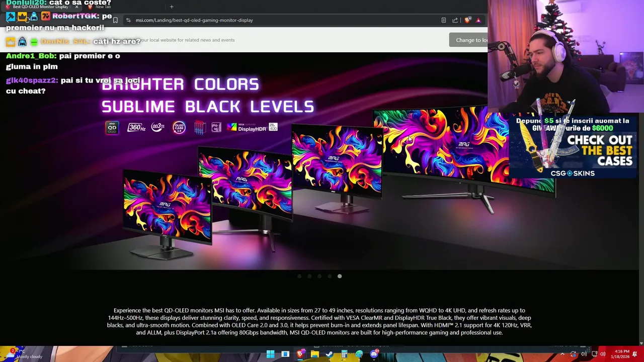
Task: Click the BRIGHTER COLORS heading
Action: click(x=180, y=84)
